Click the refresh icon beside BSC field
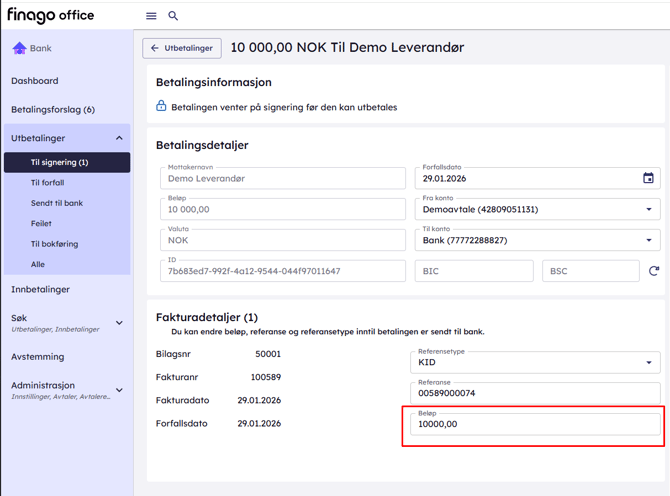Image resolution: width=670 pixels, height=496 pixels. (x=653, y=271)
